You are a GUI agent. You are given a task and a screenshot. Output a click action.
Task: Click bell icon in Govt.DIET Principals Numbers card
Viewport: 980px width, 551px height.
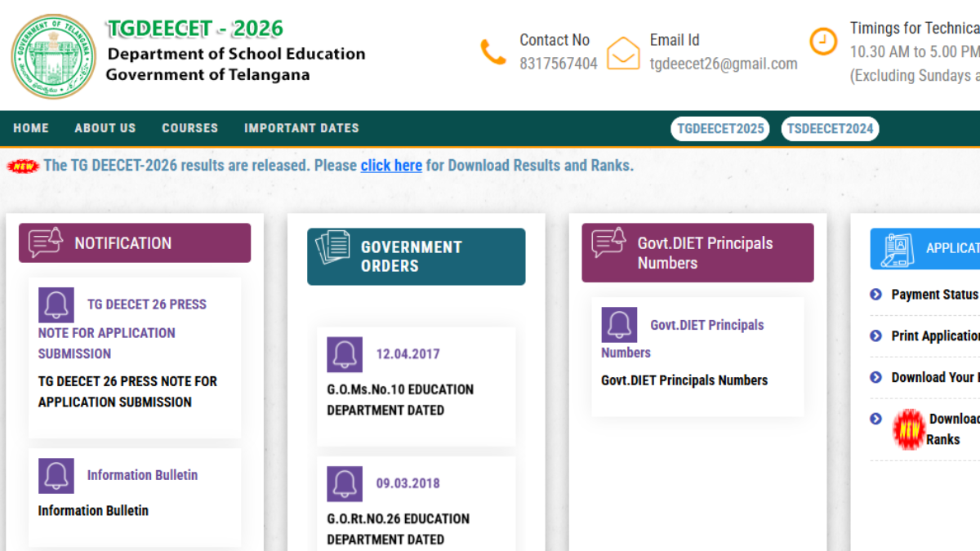tap(619, 325)
